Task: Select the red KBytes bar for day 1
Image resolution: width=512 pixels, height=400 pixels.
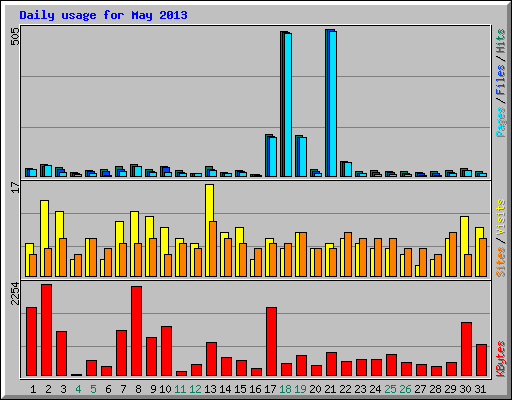Action: [31, 342]
